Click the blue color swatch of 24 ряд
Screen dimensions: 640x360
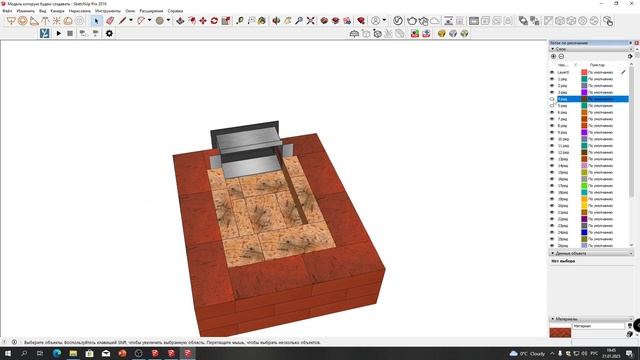tap(584, 232)
